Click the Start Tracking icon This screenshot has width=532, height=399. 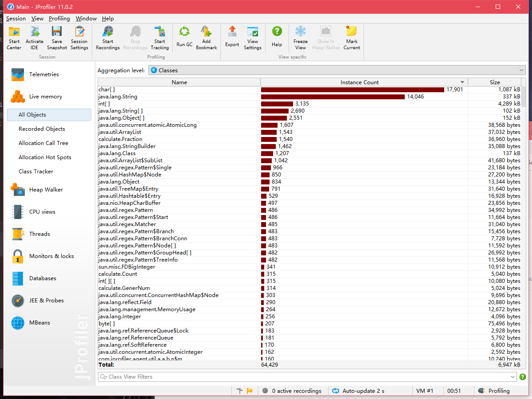(160, 38)
